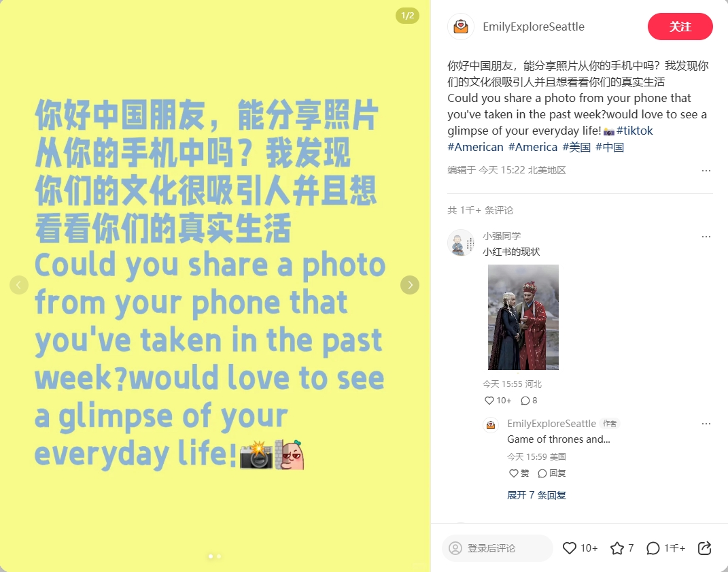Open comments via bottom speech bubble icon

click(x=653, y=548)
